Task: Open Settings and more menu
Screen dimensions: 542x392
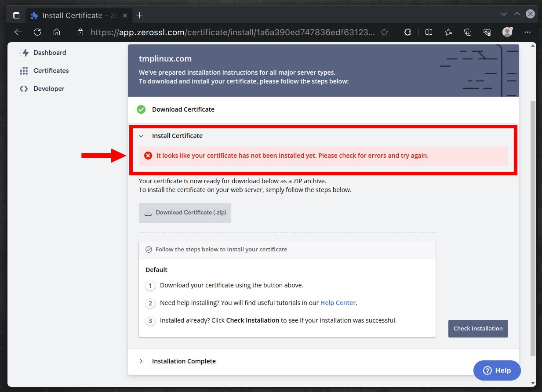Action: [527, 32]
